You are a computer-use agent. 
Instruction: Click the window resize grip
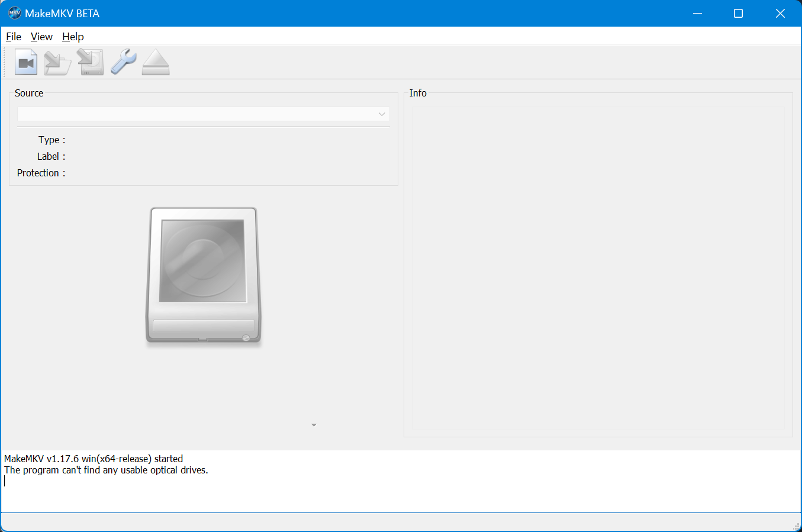[796, 526]
